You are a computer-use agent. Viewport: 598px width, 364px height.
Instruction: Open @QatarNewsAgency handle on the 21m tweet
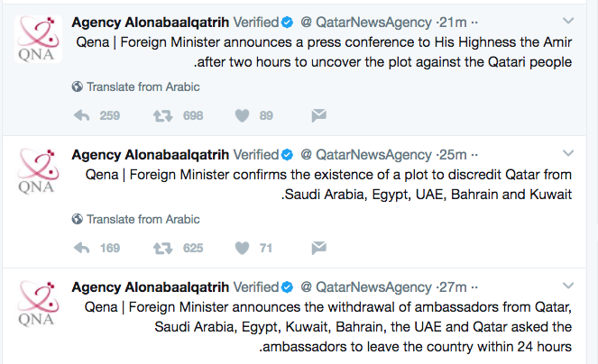pos(366,23)
